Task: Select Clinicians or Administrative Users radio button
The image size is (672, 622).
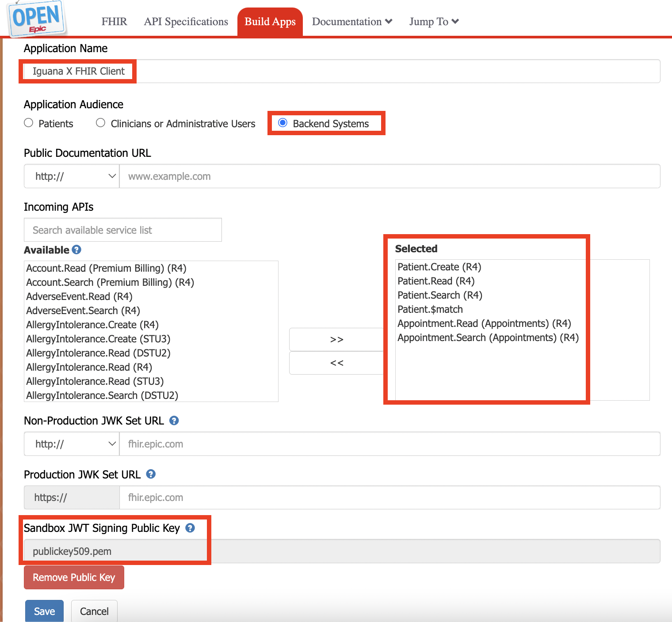Action: (x=101, y=123)
